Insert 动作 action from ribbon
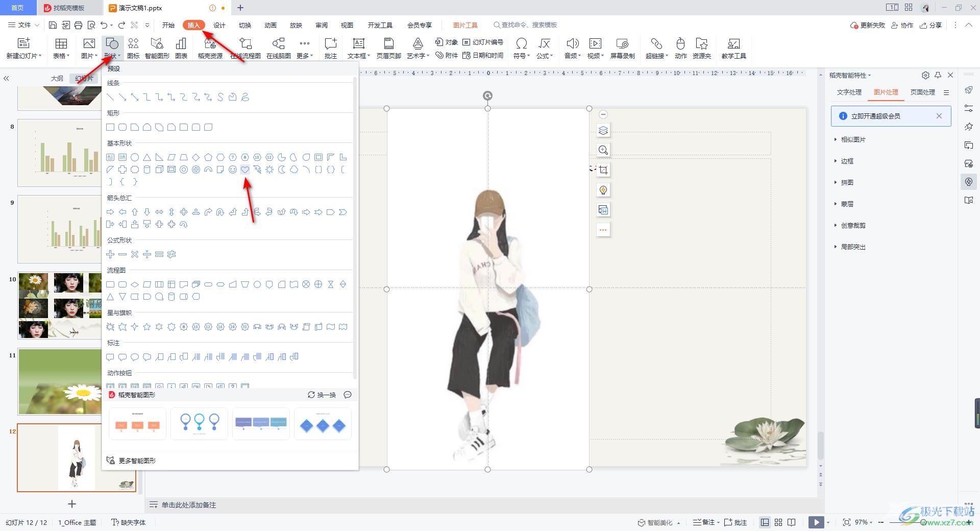Viewport: 980px width, 531px height. 680,49
